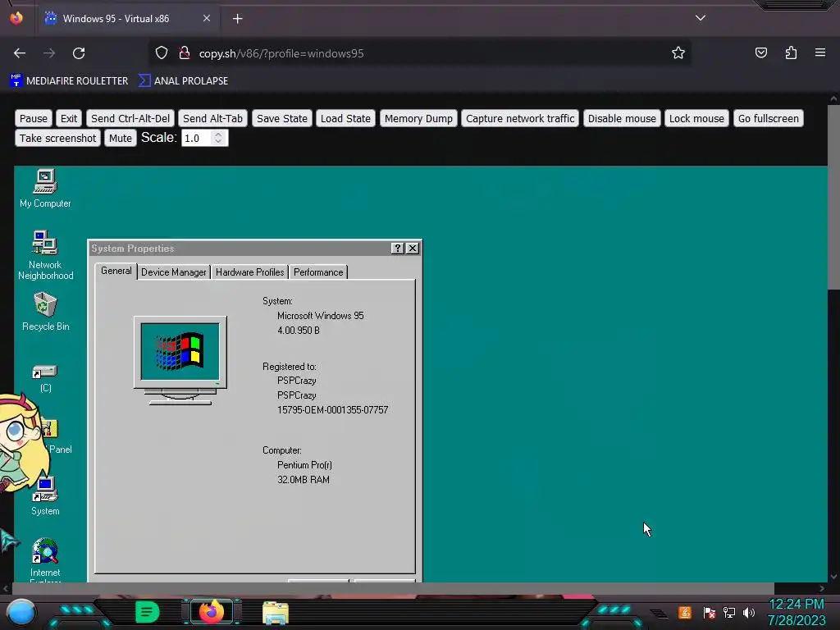
Task: Click the Memory Dump button
Action: point(418,118)
